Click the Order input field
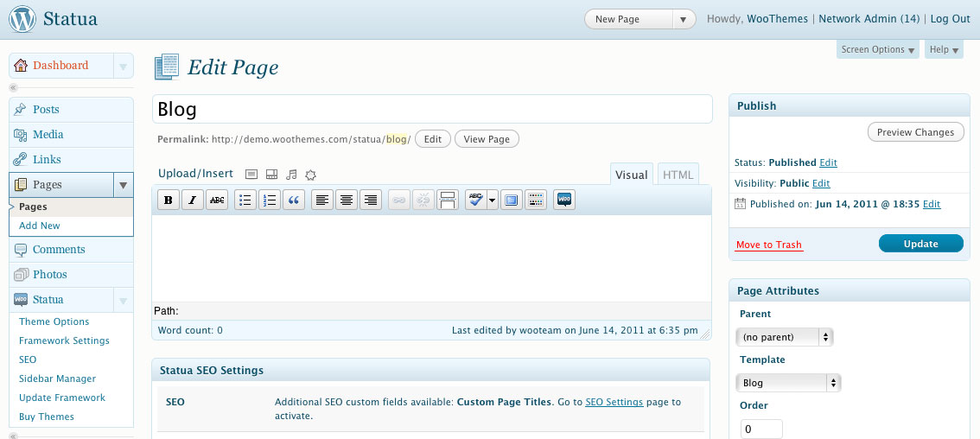980x439 pixels. click(762, 429)
